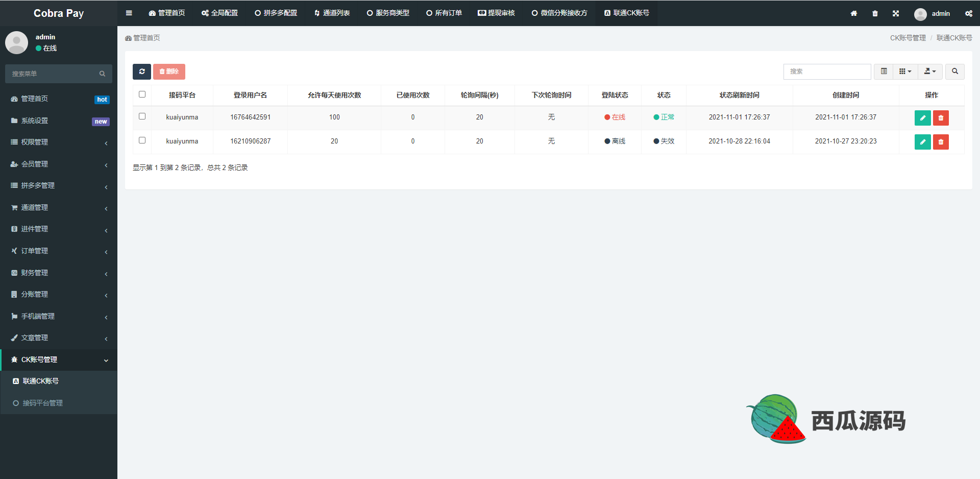This screenshot has height=479, width=980.
Task: Expand the 分账管理 sidebar menu
Action: click(59, 295)
